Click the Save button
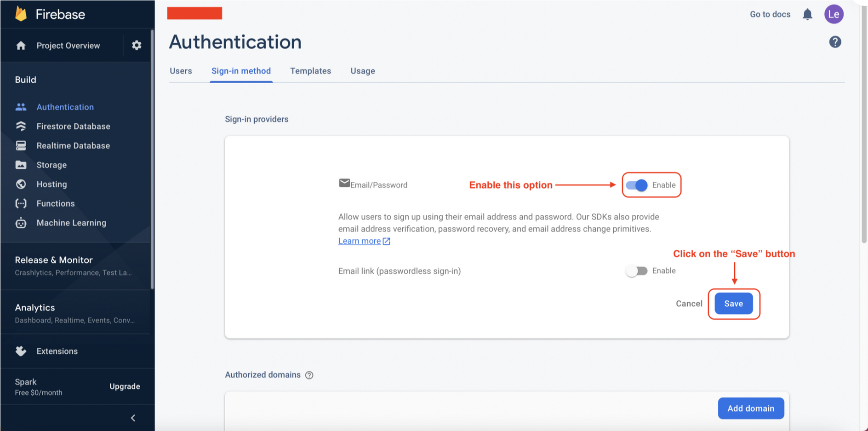 (x=734, y=304)
